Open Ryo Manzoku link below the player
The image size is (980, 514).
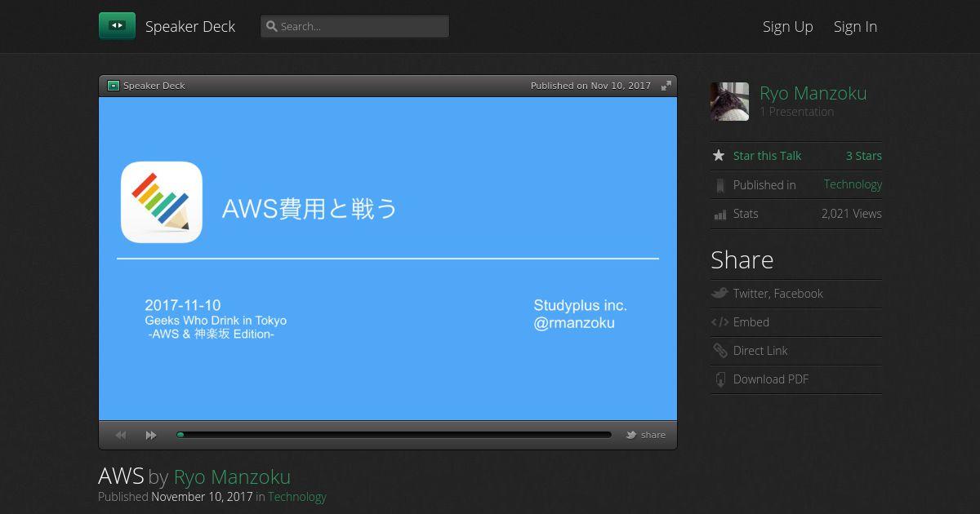(x=232, y=476)
